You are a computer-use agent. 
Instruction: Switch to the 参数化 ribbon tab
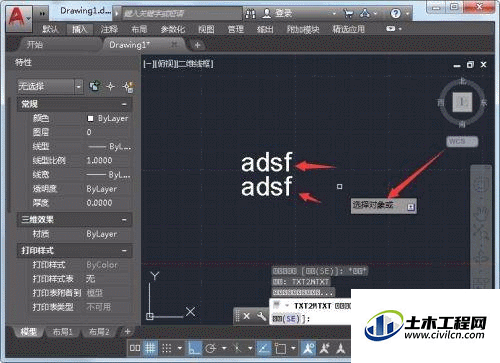click(x=173, y=29)
